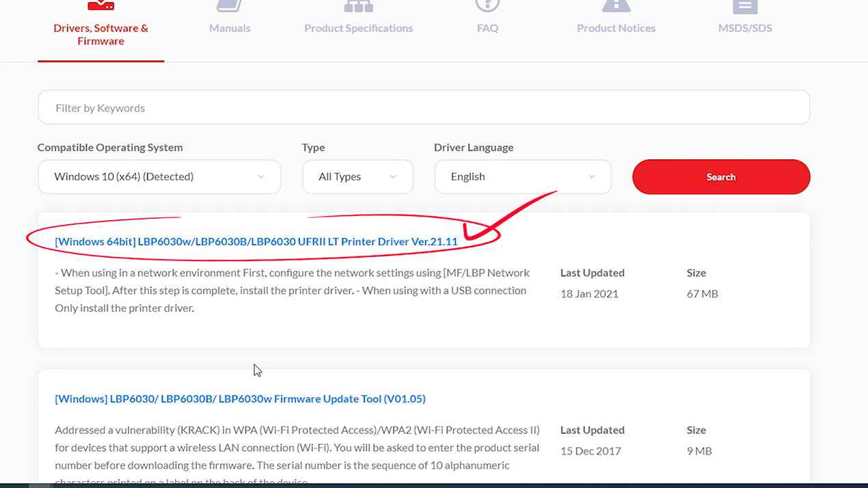The width and height of the screenshot is (868, 488).
Task: Click the Manuals book icon
Action: [230, 5]
